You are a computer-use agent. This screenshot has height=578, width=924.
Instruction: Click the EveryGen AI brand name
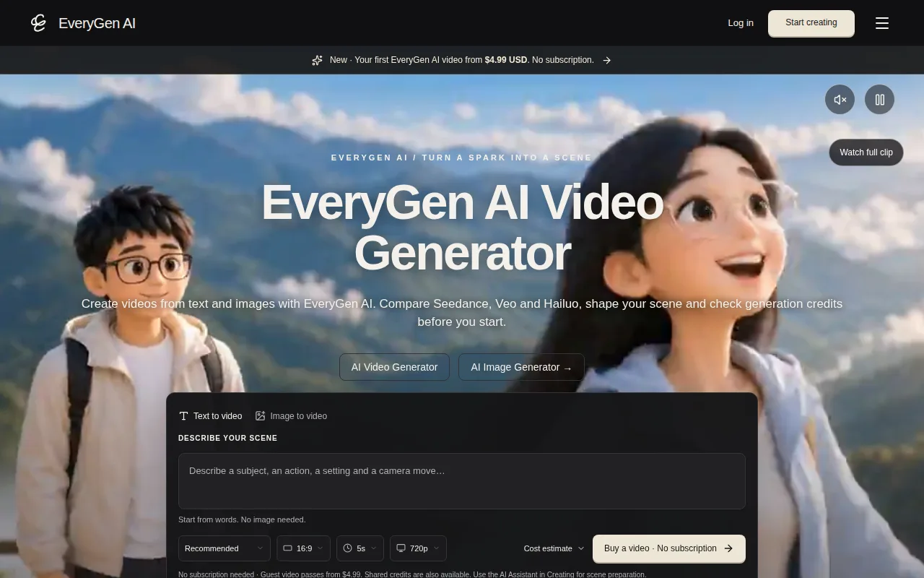[x=97, y=23]
